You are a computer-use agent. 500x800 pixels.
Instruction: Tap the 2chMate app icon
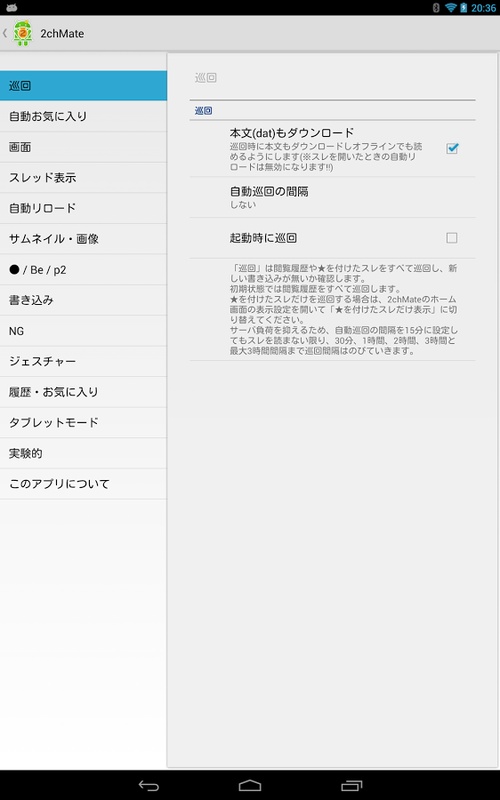click(22, 34)
